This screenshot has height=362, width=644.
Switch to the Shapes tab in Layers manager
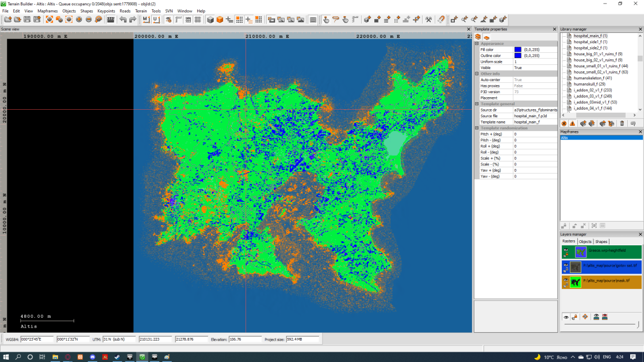point(601,241)
